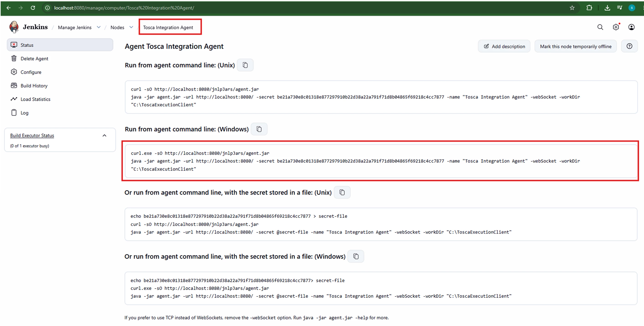Click the Load Statistics graph icon
Viewport: 644px width, 326px height.
click(x=14, y=99)
